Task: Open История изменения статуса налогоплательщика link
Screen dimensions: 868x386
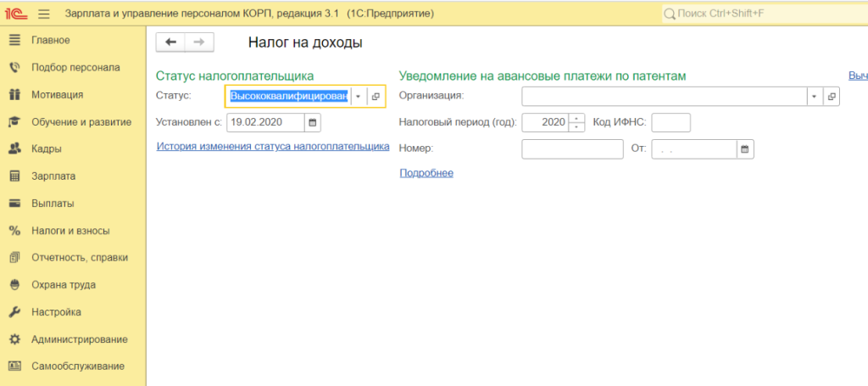Action: tap(272, 147)
